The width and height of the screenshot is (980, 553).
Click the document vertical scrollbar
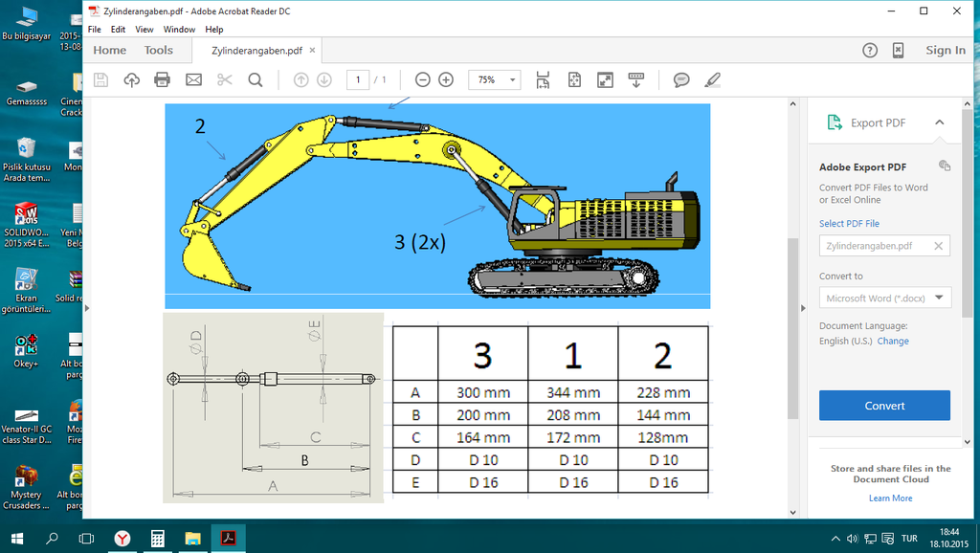point(791,325)
